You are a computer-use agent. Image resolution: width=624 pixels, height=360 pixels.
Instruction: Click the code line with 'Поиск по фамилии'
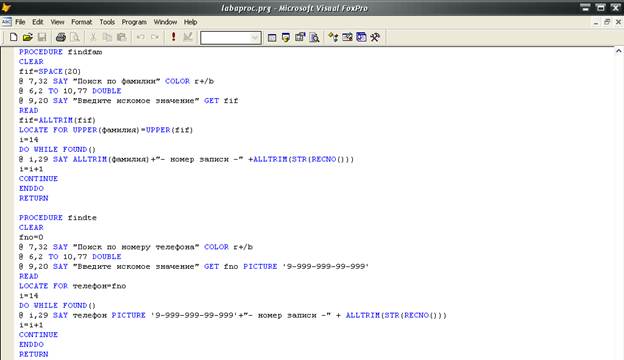[x=116, y=81]
